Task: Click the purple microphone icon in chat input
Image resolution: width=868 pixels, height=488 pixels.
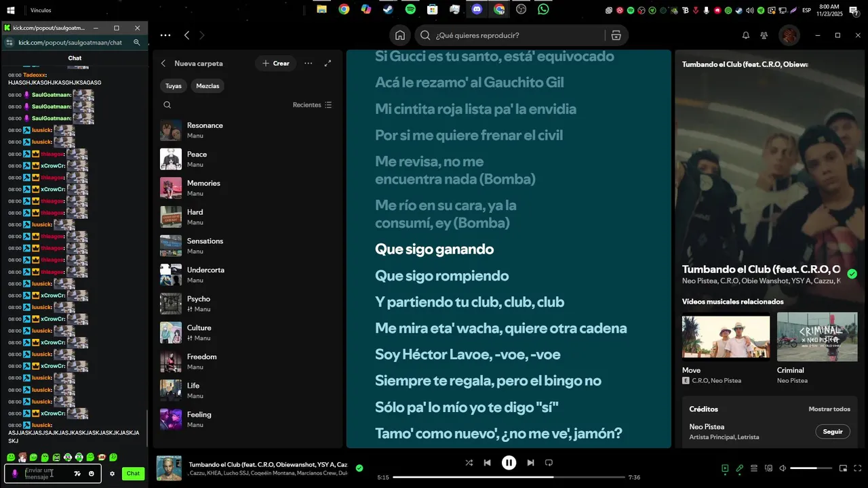Action: (15, 474)
